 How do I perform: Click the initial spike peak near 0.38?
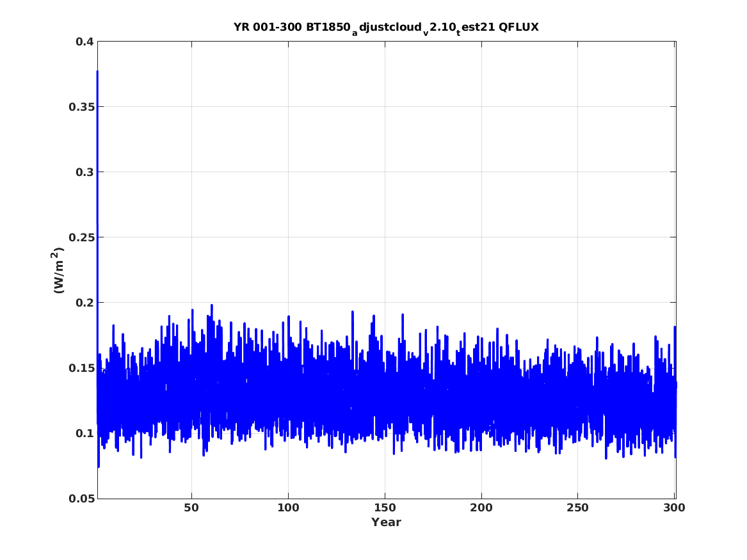98,72
